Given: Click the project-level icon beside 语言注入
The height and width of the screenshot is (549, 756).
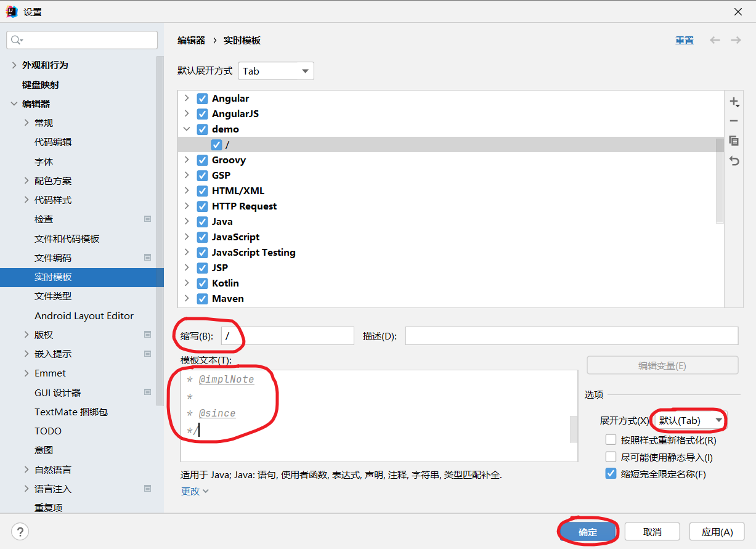Looking at the screenshot, I should [x=147, y=489].
